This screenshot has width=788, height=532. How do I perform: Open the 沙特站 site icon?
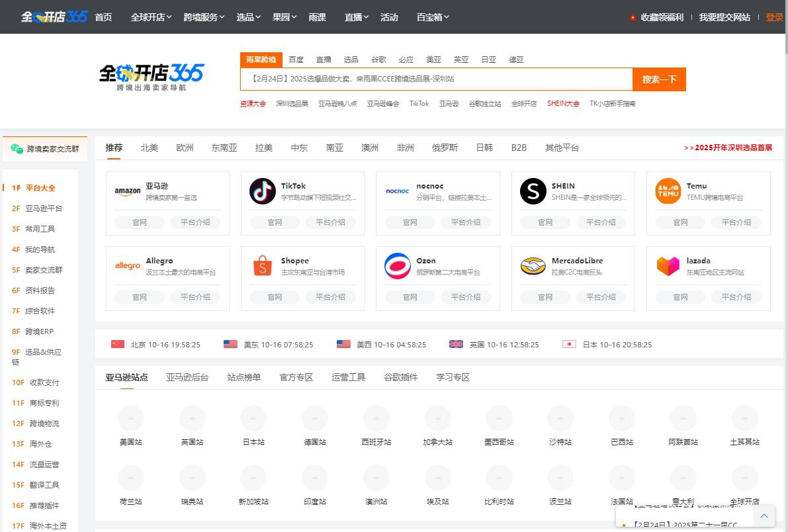(x=560, y=418)
